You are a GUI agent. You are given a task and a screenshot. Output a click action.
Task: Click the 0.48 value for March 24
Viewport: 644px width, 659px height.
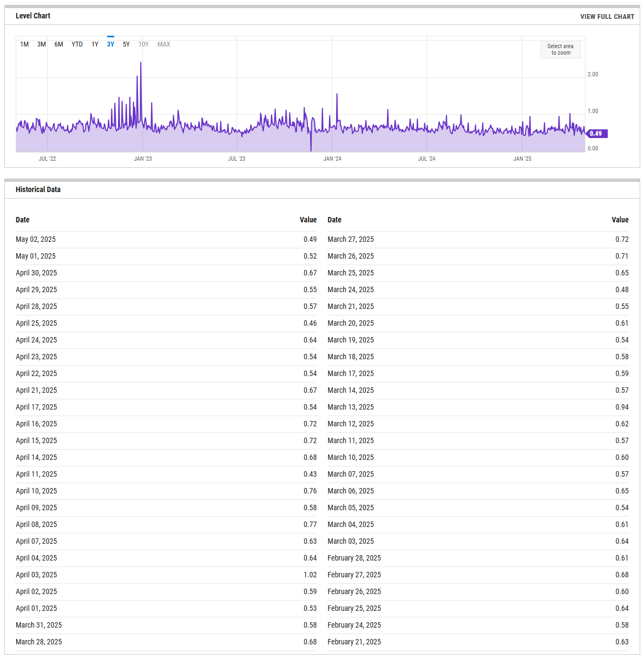pyautogui.click(x=622, y=289)
